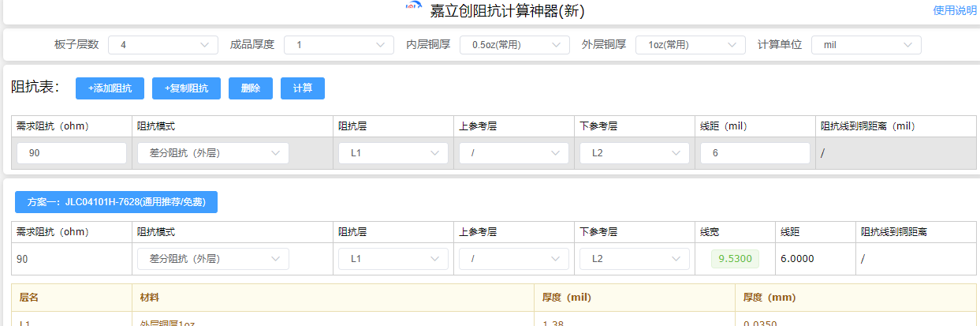Click the +添加阻抗 button

(110, 88)
